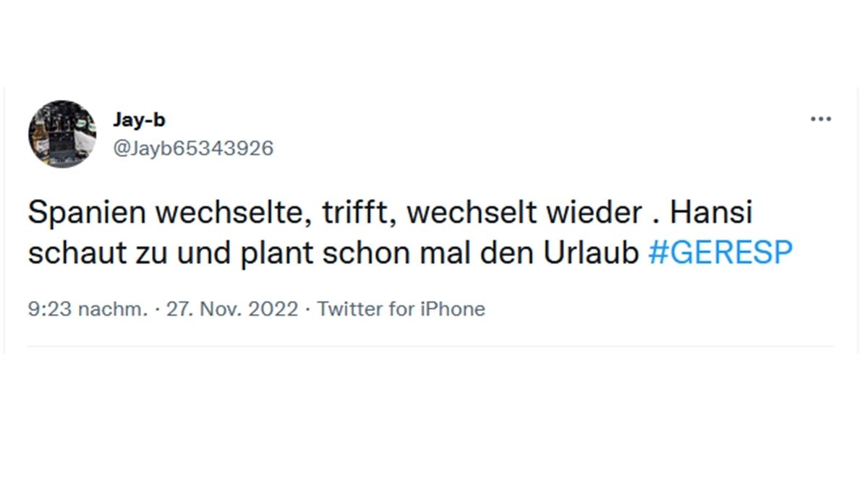The image size is (868, 495).
Task: Expand tweet options with the ellipsis icon
Action: click(x=820, y=118)
